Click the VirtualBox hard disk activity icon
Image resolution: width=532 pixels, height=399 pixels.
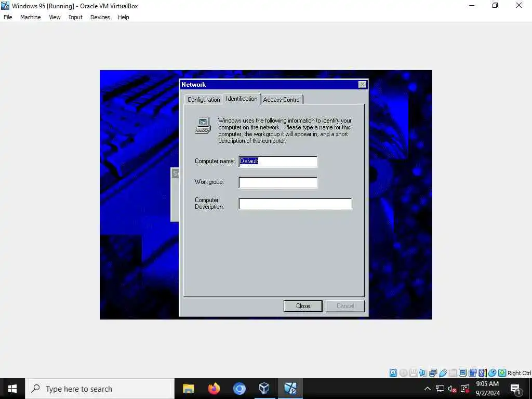click(393, 373)
